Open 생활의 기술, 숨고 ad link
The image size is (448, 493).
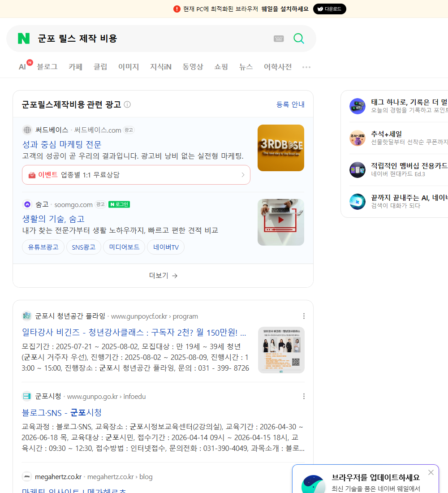(x=53, y=219)
